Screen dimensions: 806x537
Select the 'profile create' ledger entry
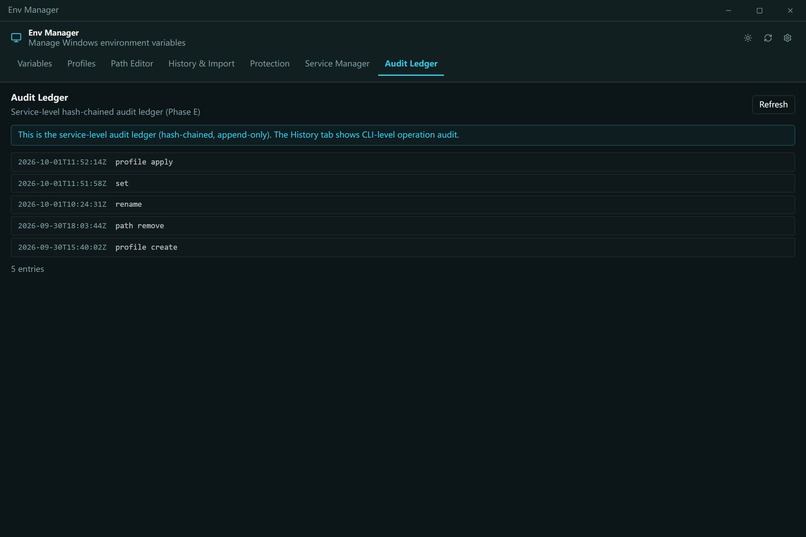[402, 247]
